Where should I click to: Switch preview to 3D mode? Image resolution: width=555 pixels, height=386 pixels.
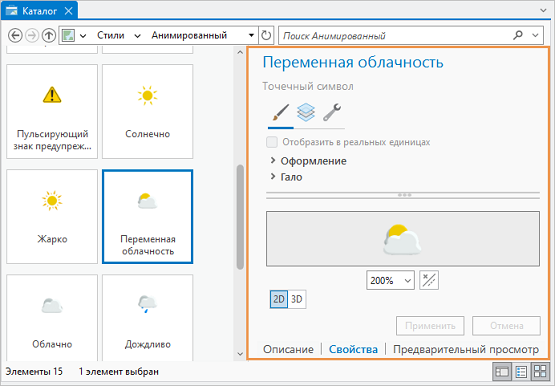pos(297,299)
